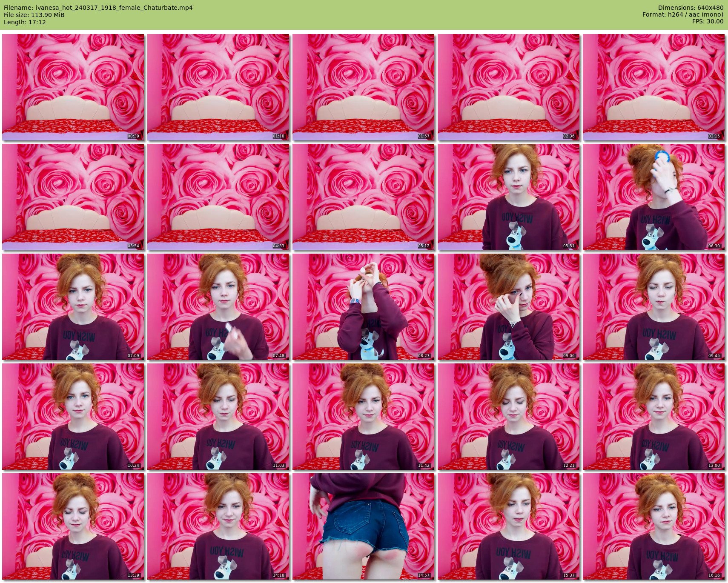Select the preview stamped 12:21
The width and height of the screenshot is (728, 583).
coord(509,417)
